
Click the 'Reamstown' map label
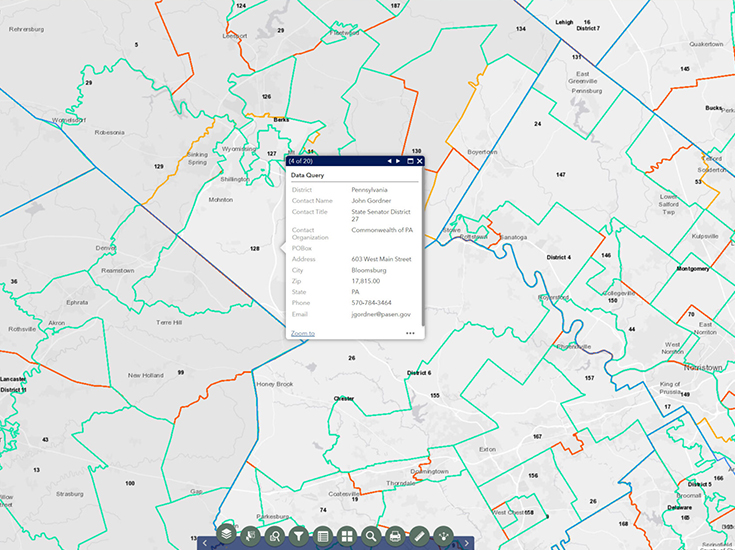pyautogui.click(x=118, y=271)
